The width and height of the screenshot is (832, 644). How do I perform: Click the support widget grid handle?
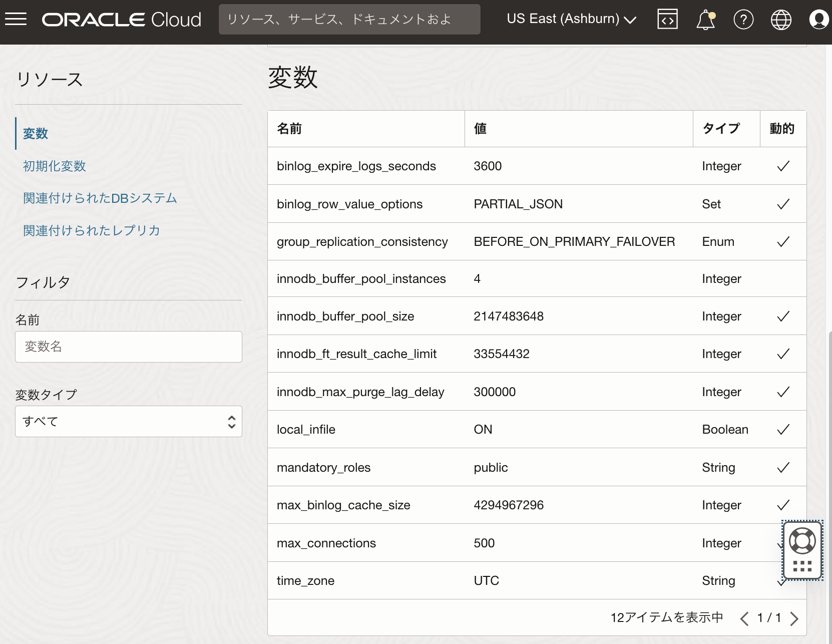(x=802, y=566)
